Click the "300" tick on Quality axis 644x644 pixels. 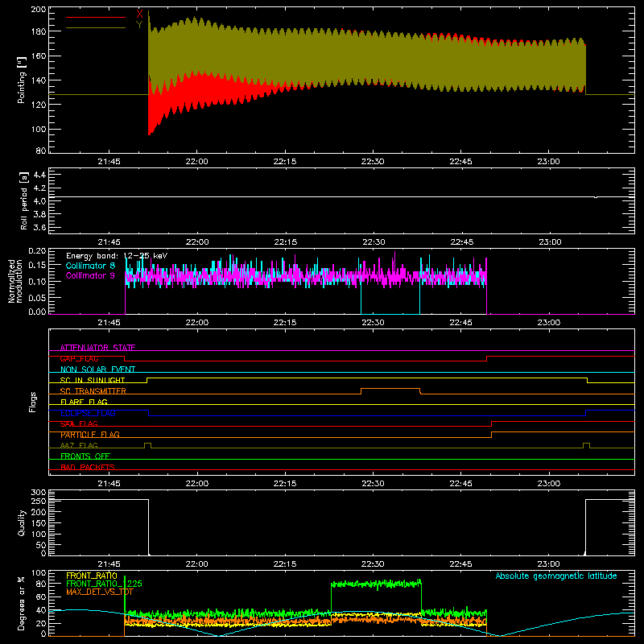click(39, 493)
